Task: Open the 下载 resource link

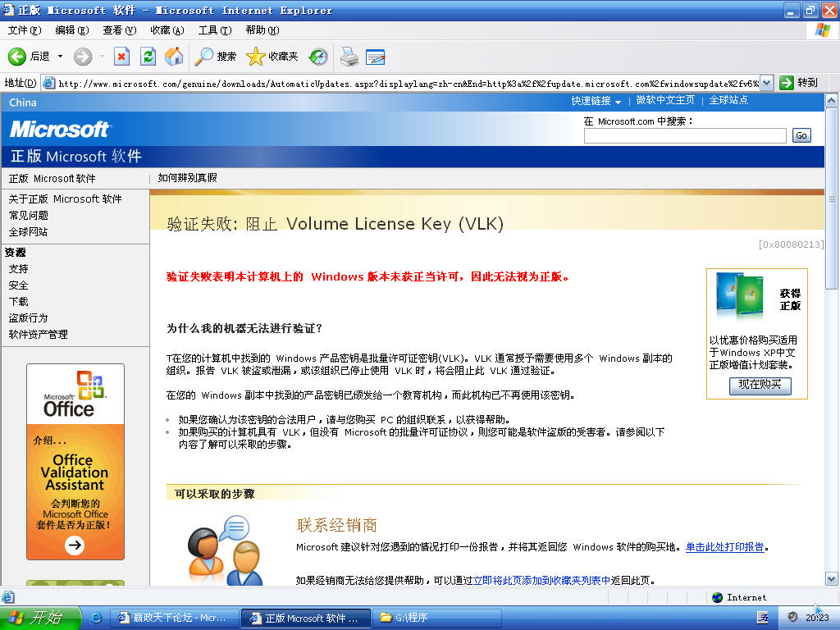Action: point(18,302)
